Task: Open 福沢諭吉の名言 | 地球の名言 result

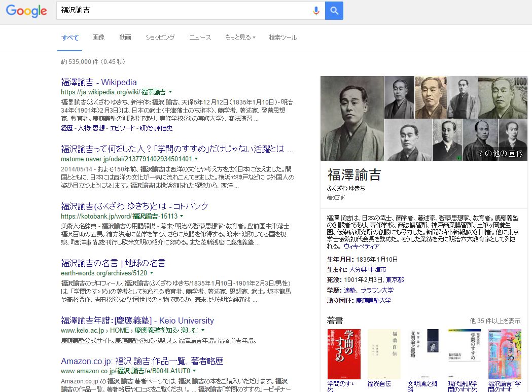Action: tap(113, 263)
